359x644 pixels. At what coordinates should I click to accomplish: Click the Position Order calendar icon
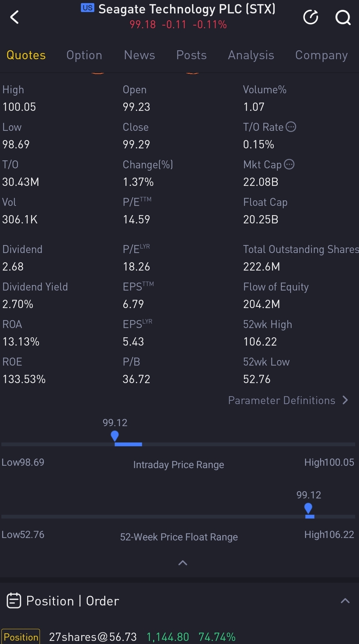[x=14, y=601]
